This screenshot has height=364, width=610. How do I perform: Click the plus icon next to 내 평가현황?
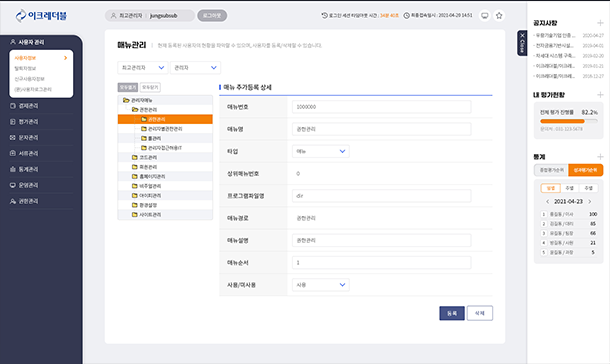600,94
